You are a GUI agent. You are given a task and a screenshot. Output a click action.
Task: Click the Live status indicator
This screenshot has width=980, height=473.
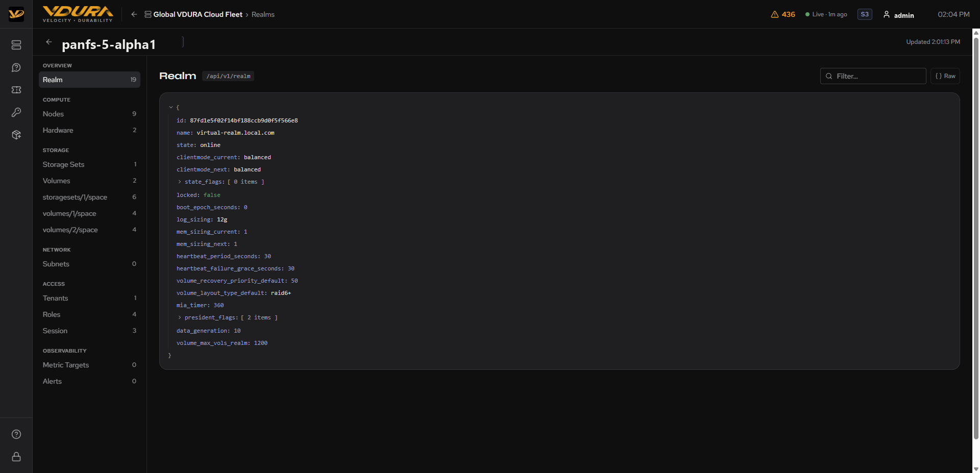point(826,14)
